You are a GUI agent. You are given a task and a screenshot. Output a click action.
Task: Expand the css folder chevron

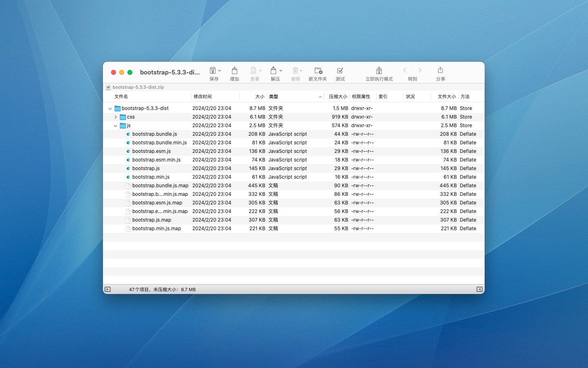coord(116,117)
